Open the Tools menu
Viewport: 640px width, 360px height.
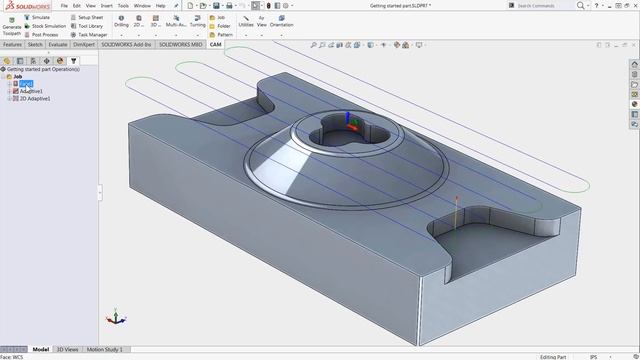(x=123, y=6)
